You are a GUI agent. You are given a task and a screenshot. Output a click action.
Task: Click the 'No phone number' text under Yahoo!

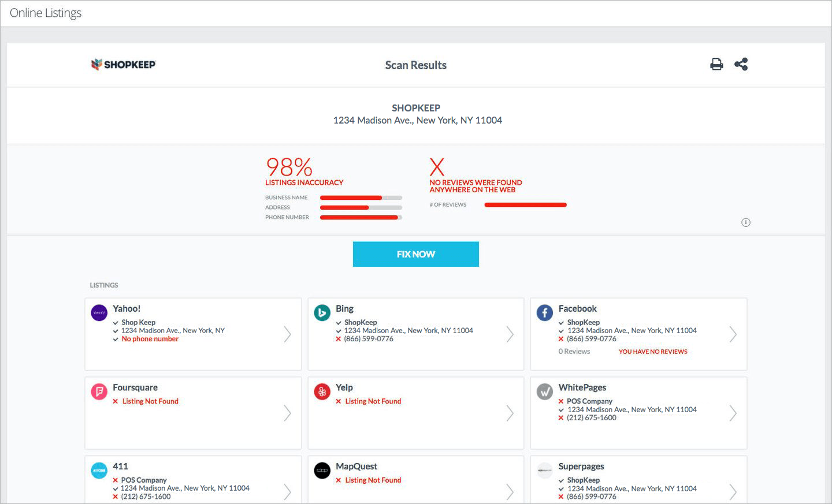(x=150, y=339)
